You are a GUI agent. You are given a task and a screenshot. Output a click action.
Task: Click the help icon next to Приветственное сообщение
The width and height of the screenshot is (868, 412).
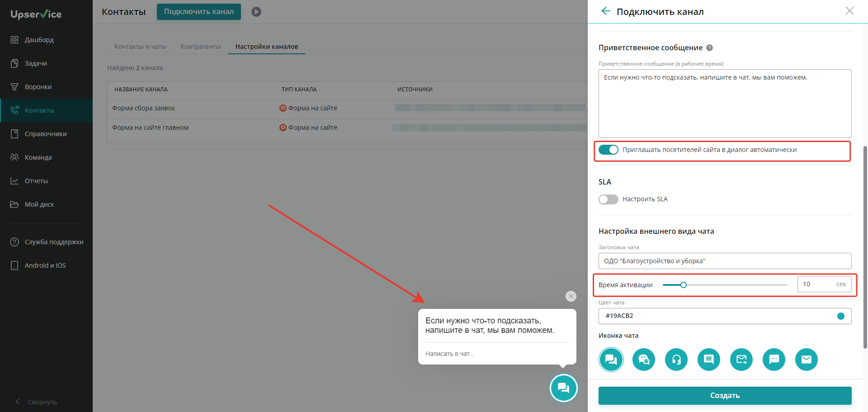[709, 48]
